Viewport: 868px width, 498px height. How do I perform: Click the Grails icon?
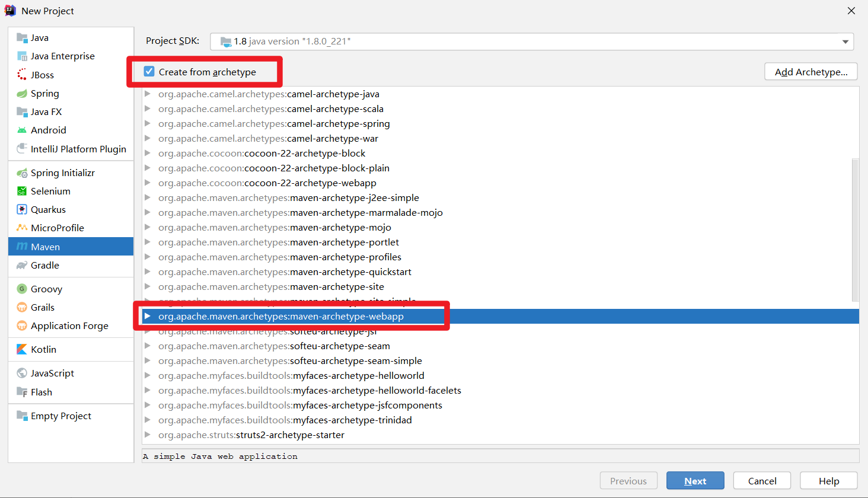click(x=22, y=308)
